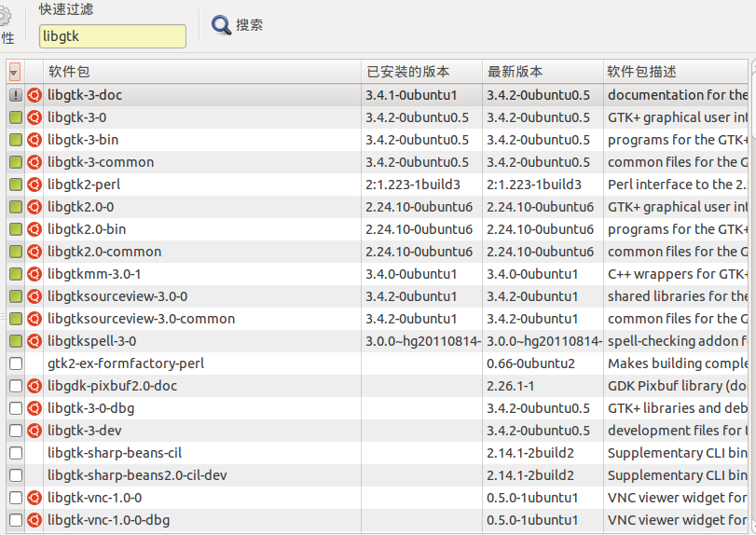The width and height of the screenshot is (756, 535).
Task: Click the Ubuntu icon beside libgtkmm-3.0-1
Action: [34, 274]
